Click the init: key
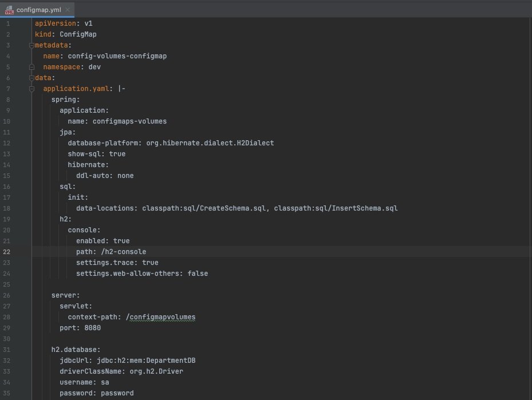 [x=78, y=197]
